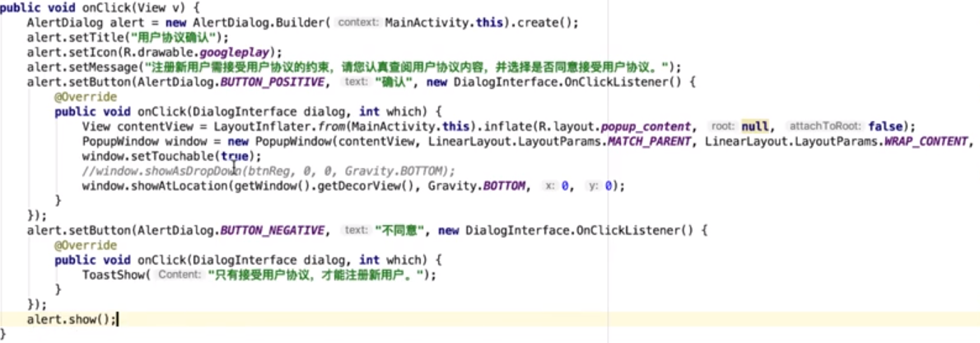
Task: Click the create() call on the Builder line
Action: [545, 22]
